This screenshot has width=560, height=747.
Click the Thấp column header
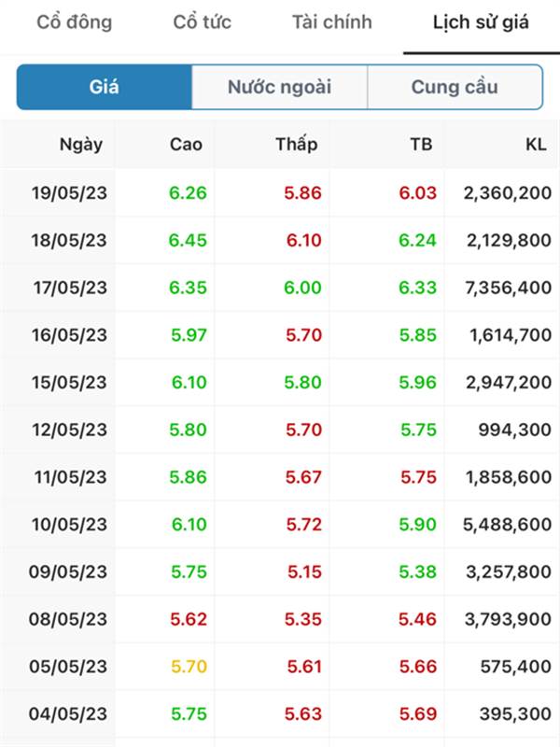(x=297, y=145)
